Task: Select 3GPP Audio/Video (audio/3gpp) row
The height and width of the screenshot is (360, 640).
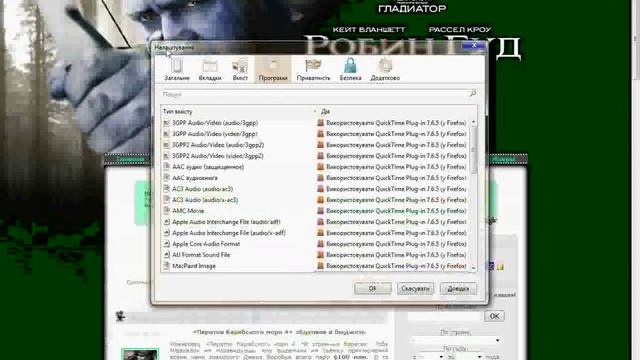Action: [x=315, y=123]
